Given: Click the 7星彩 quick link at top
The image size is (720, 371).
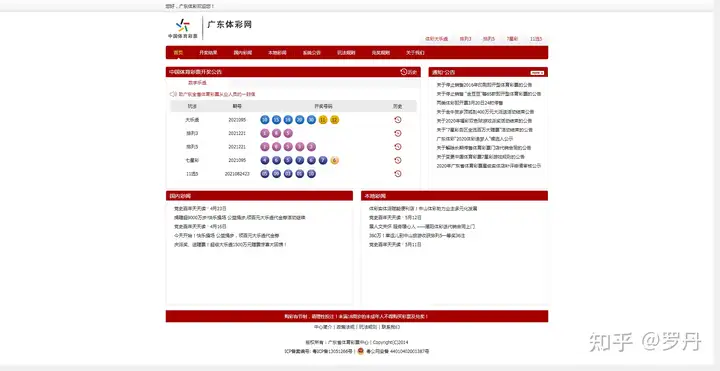Looking at the screenshot, I should [x=512, y=39].
